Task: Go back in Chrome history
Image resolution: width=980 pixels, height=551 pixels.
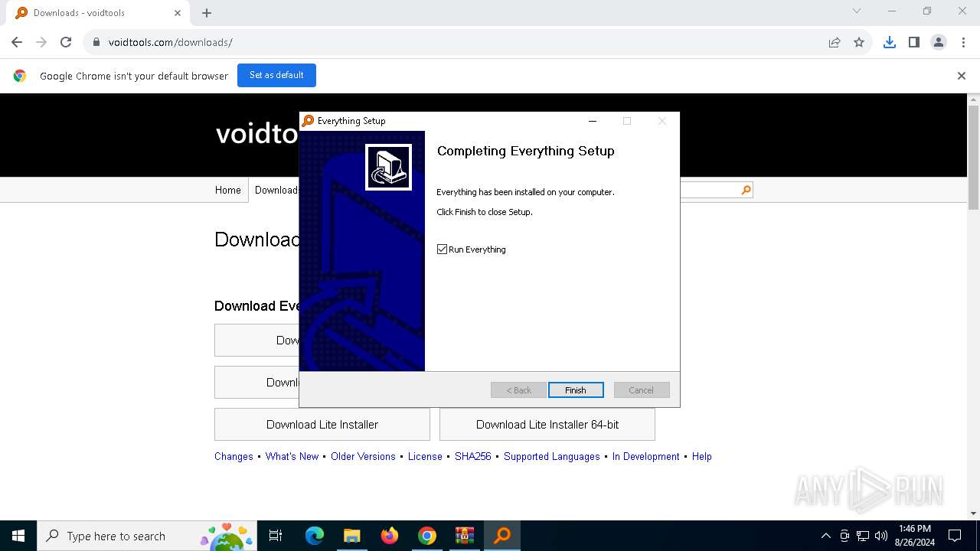Action: (17, 42)
